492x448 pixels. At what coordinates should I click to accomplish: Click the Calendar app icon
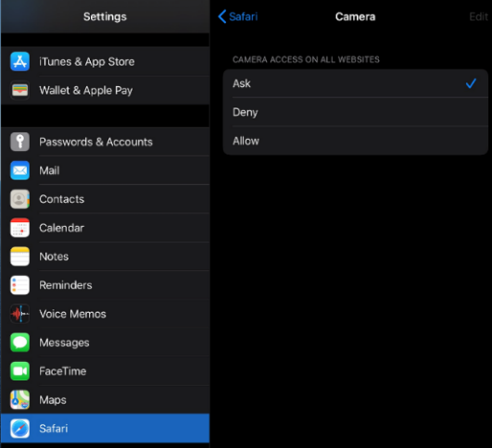tap(20, 228)
